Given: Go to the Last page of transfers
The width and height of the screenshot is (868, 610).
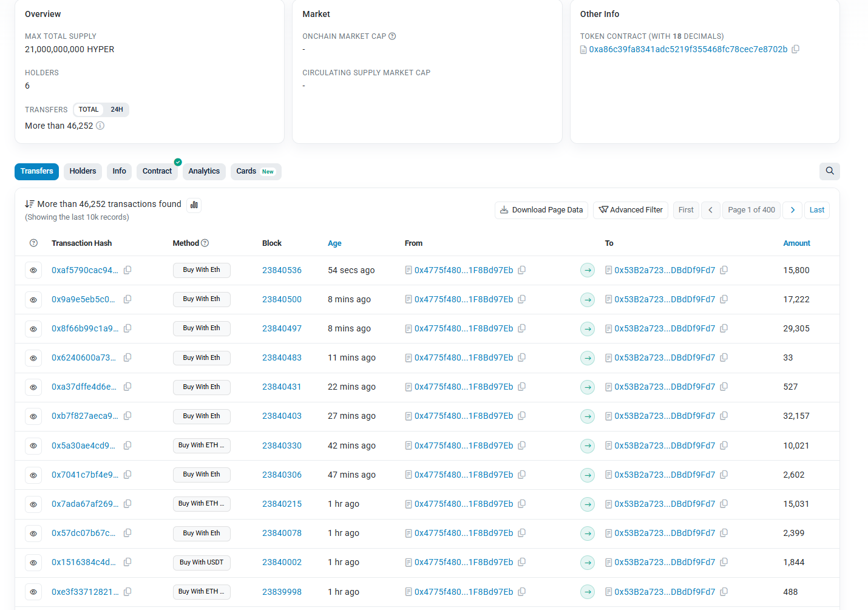Looking at the screenshot, I should (x=816, y=209).
